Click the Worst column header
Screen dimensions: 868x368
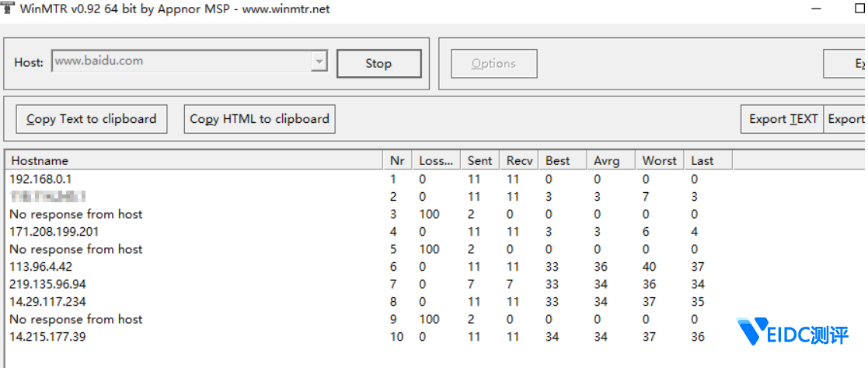point(659,160)
